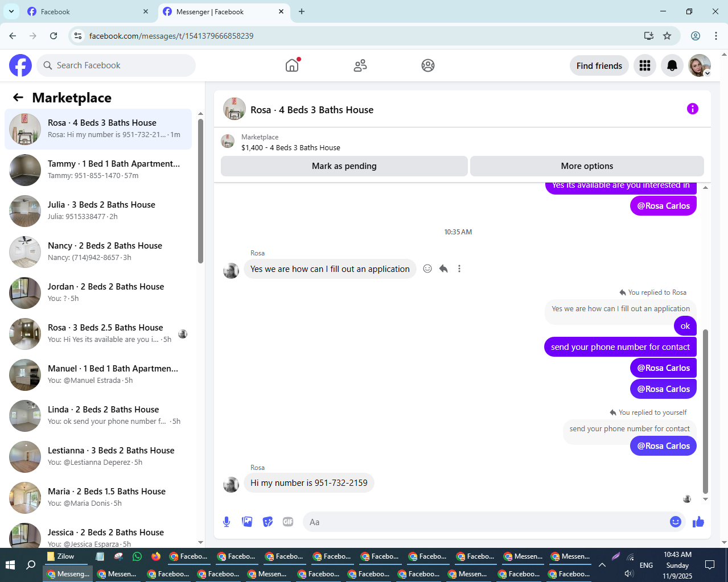Click the 'Hi my number is 951-732-2159' message

coord(309,483)
